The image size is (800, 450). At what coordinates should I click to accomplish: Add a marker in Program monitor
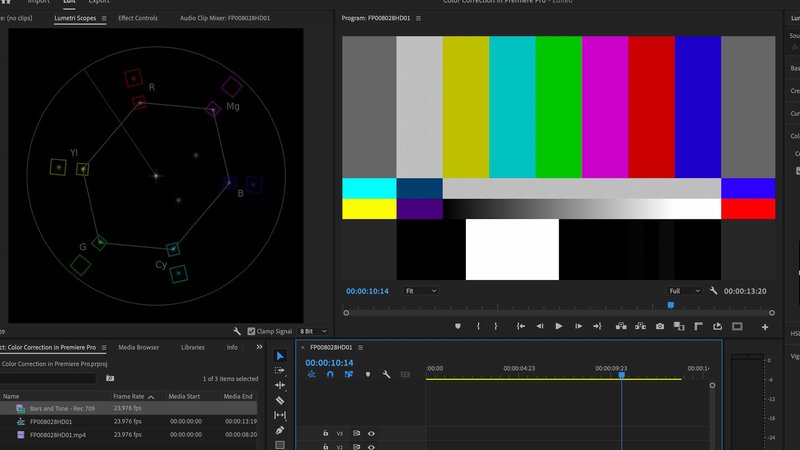(x=458, y=327)
